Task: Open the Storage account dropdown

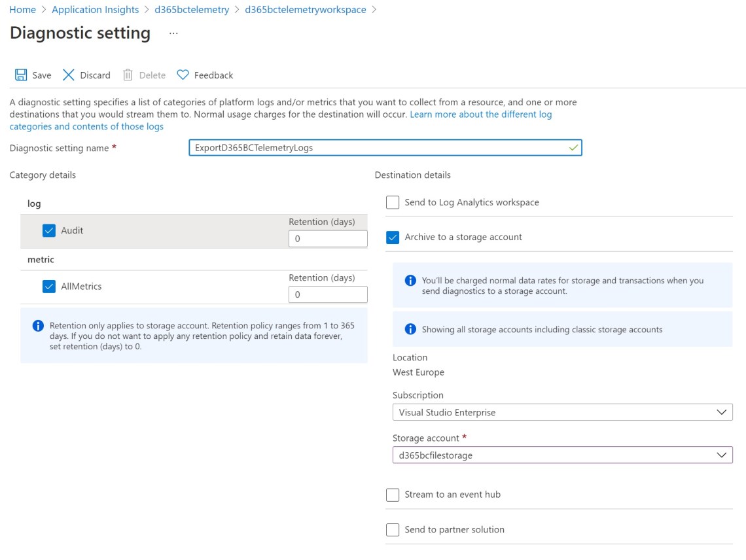Action: pyautogui.click(x=722, y=455)
